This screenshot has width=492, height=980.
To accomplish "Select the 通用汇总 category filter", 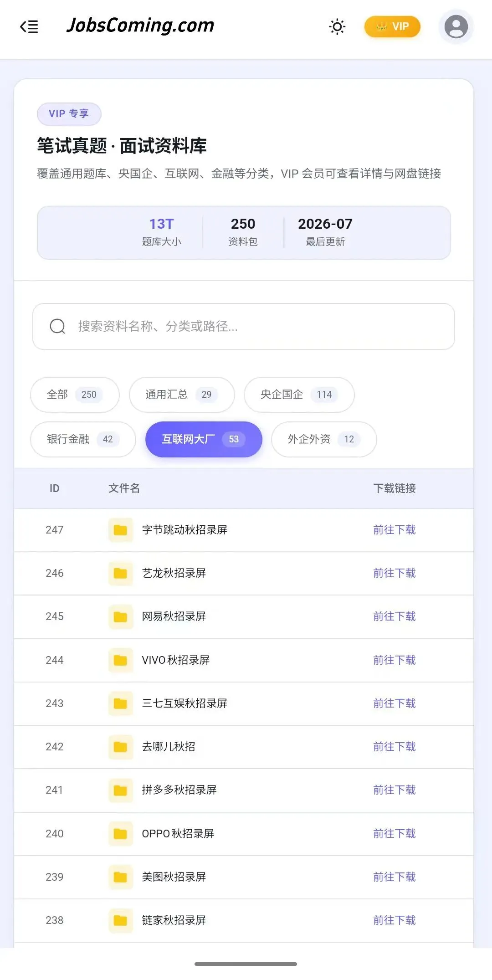I will click(x=182, y=395).
